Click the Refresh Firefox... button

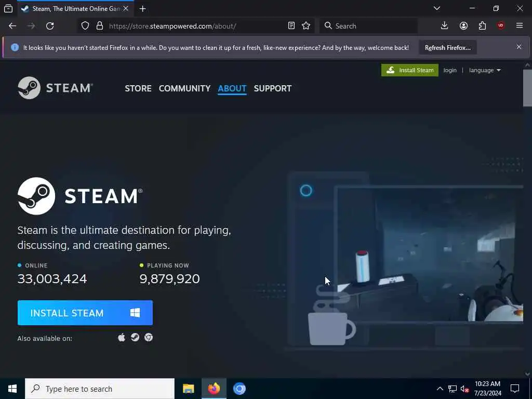pos(447,47)
